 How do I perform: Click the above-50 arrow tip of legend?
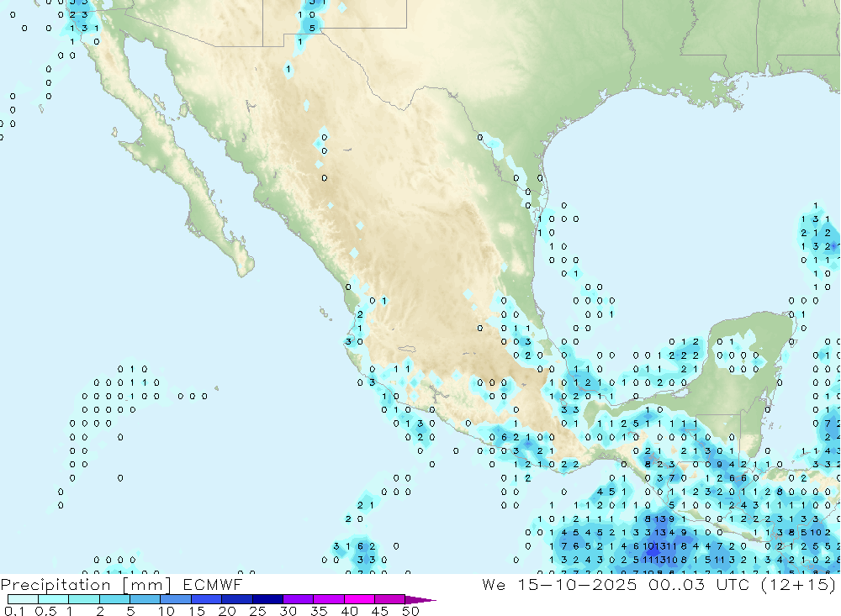coord(420,600)
